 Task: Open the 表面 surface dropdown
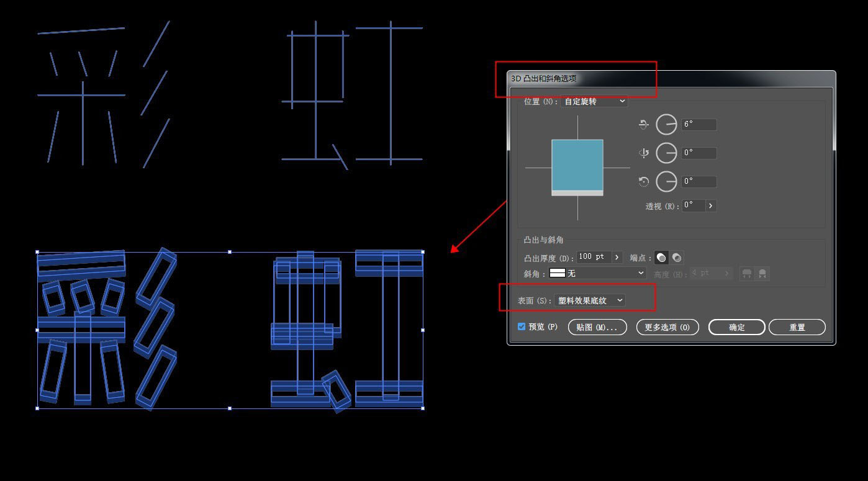pos(589,300)
